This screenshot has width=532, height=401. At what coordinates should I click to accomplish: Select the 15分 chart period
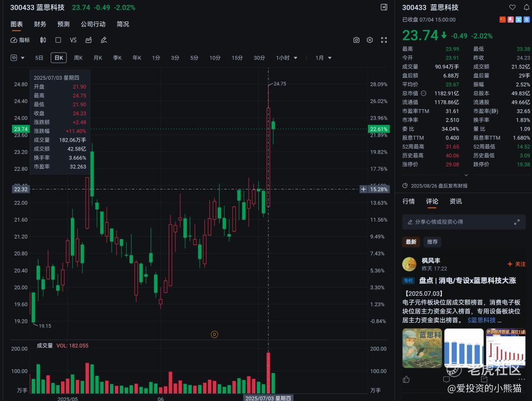coord(237,58)
